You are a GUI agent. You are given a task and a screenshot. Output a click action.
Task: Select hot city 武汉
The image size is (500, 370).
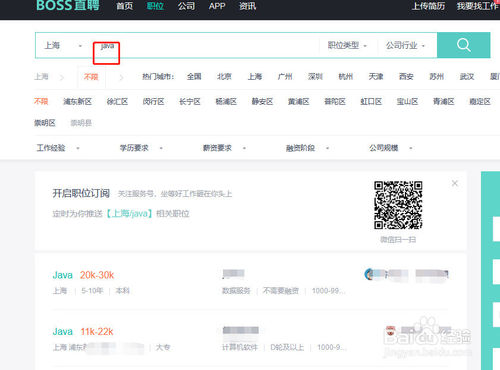tap(467, 77)
